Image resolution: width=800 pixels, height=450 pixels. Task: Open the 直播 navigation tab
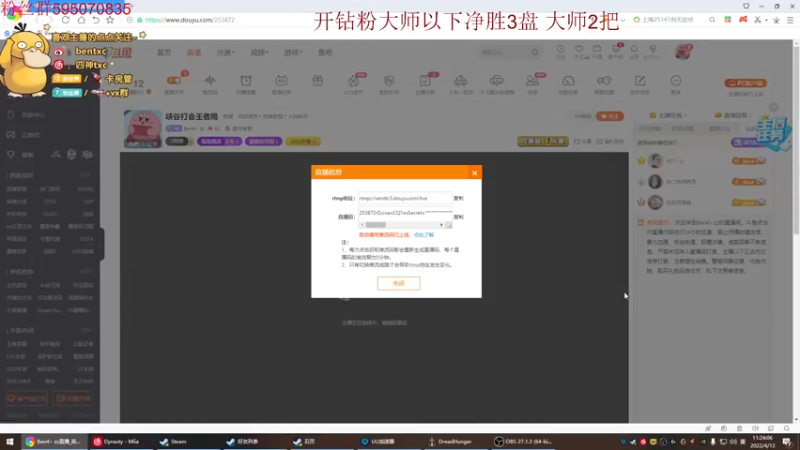(194, 53)
